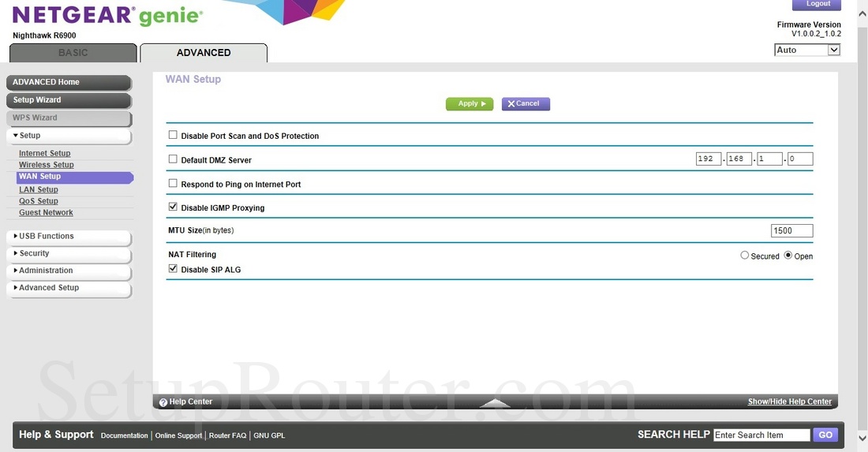Select Secured NAT Filtering
The image size is (868, 452).
745,256
